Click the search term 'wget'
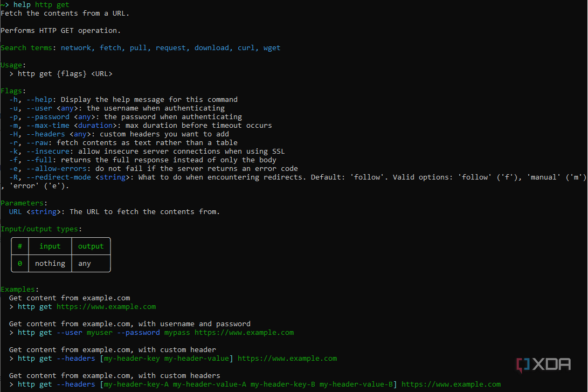The width and height of the screenshot is (588, 392). coord(272,47)
